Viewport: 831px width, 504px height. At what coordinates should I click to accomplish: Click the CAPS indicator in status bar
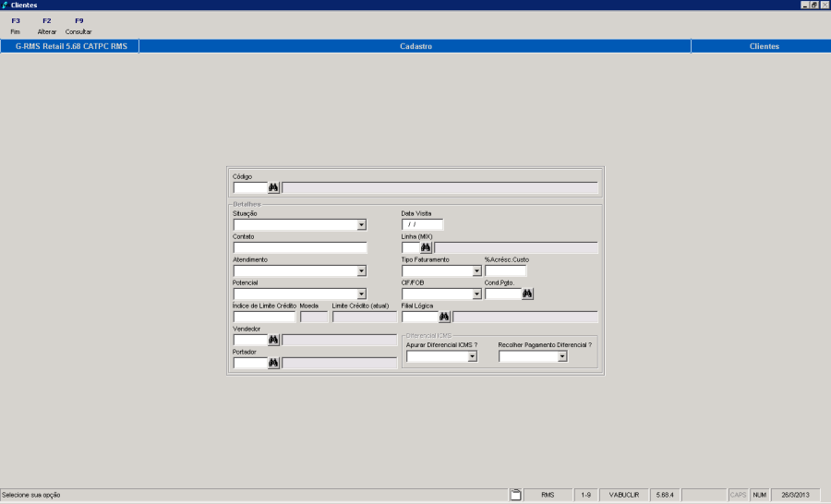[738, 495]
